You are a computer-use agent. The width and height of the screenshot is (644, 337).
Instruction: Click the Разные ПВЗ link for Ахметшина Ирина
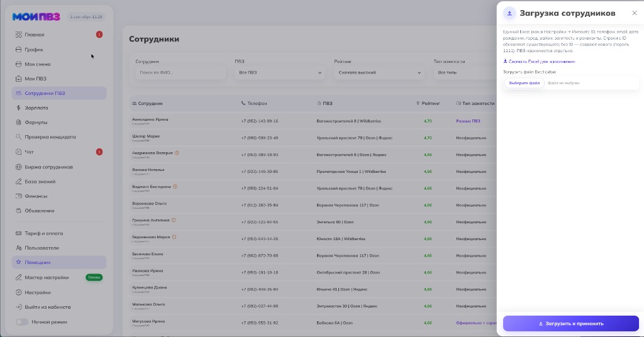[468, 121]
